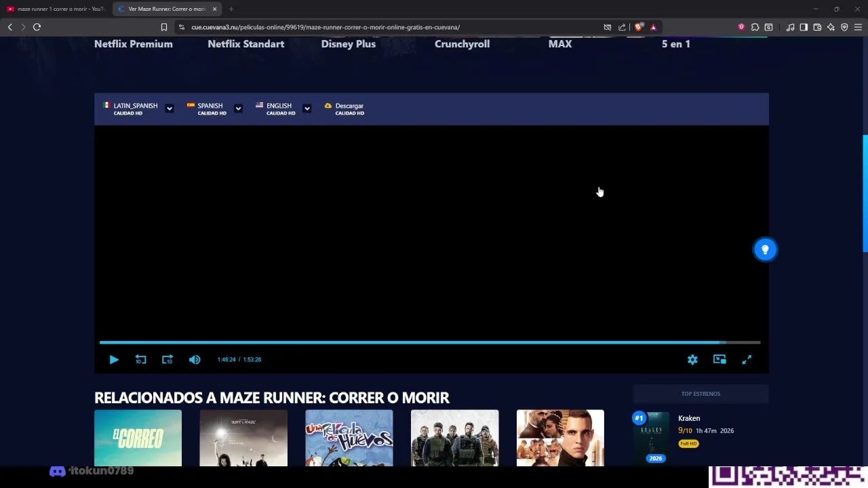
Task: Open Brave Rewards triangle icon
Action: 653,27
